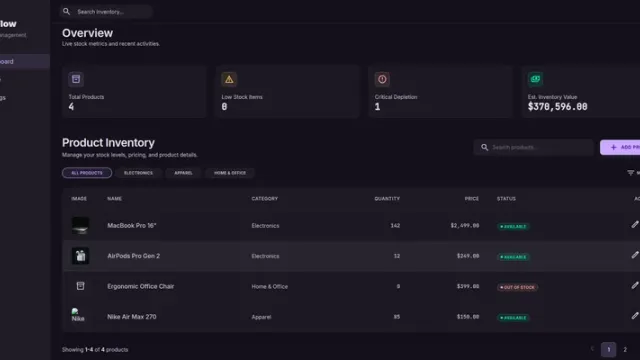
Task: Click the previous page arrow
Action: tap(592, 349)
